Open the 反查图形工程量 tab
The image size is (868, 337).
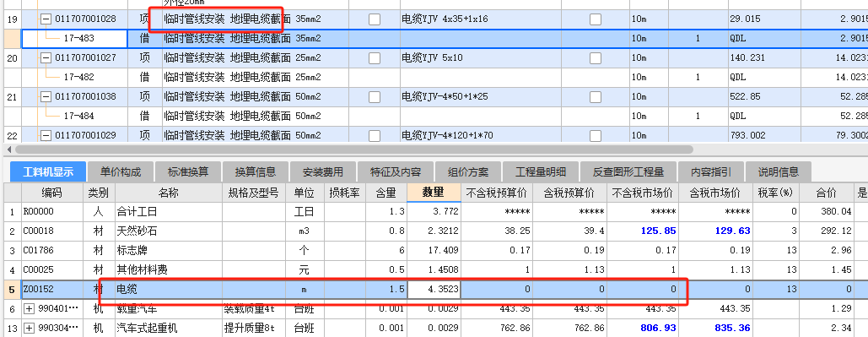pos(628,171)
